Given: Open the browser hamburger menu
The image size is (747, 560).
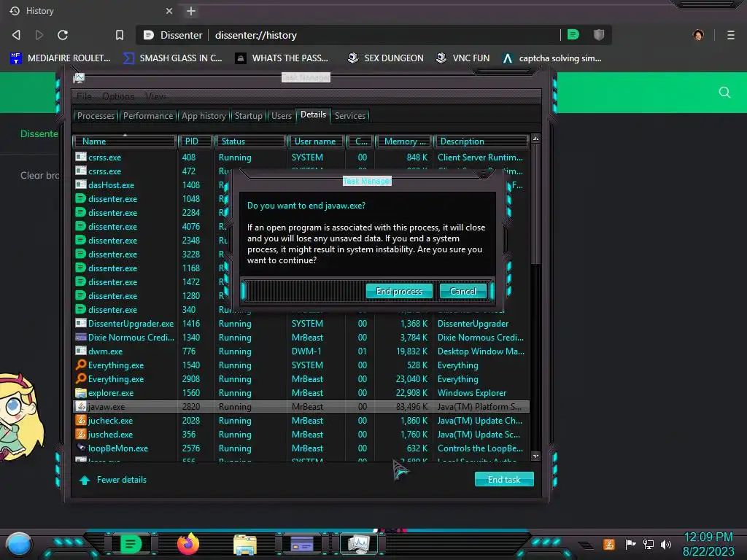Looking at the screenshot, I should coord(731,35).
